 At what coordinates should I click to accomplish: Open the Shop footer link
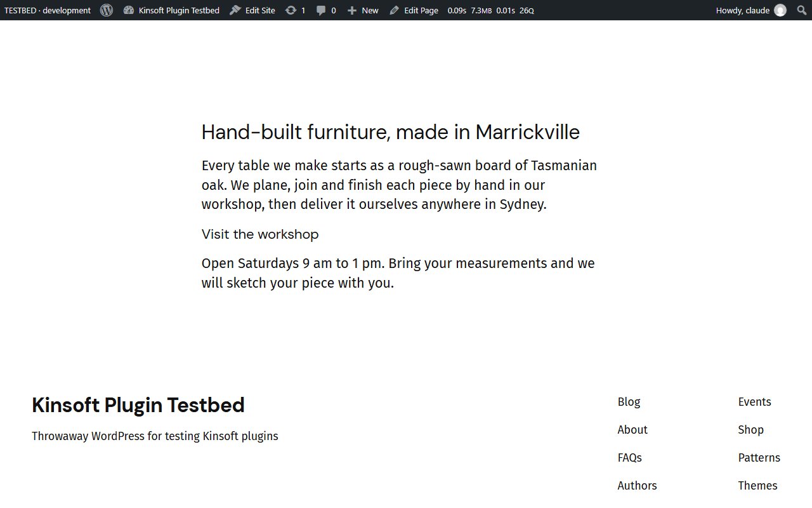(750, 430)
